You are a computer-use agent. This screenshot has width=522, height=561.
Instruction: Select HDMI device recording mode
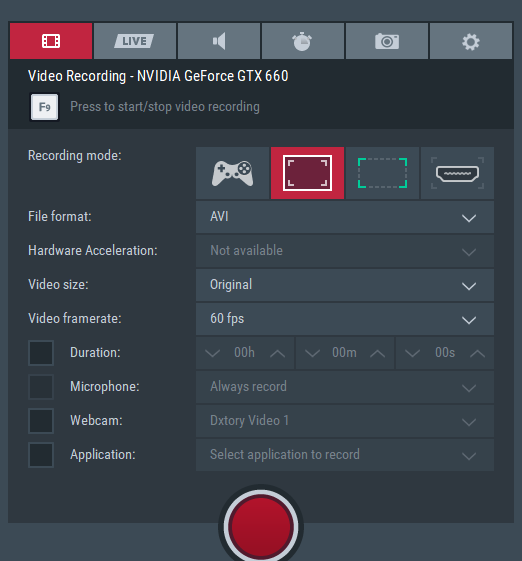457,173
